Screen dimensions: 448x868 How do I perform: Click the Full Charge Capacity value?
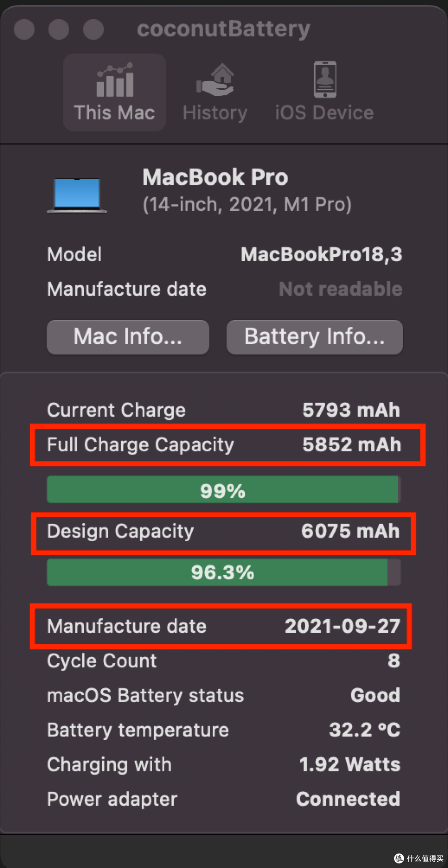point(351,445)
